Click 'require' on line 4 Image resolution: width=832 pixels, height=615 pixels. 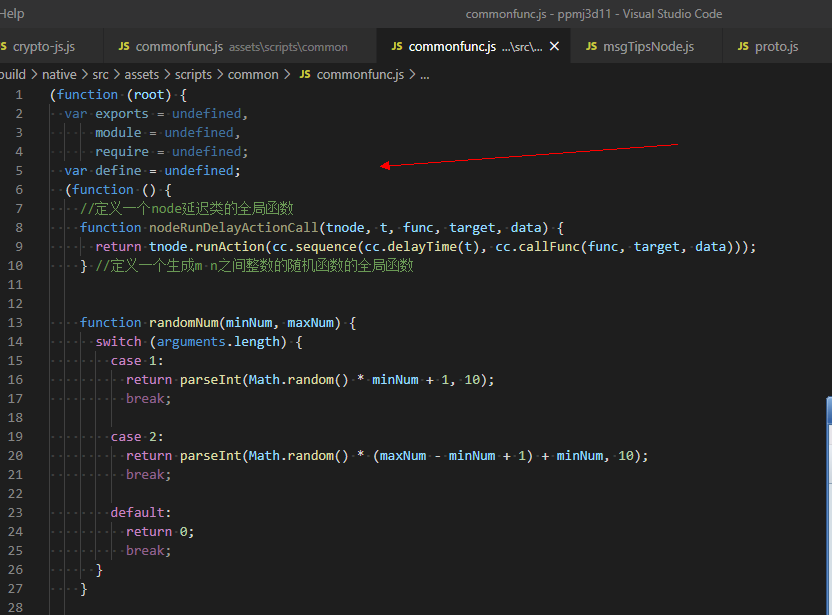click(122, 152)
